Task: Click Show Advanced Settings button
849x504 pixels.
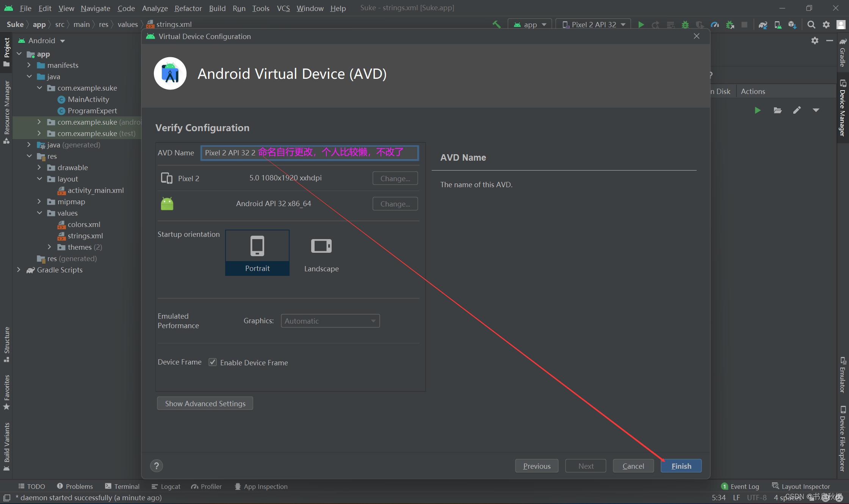Action: pos(205,403)
